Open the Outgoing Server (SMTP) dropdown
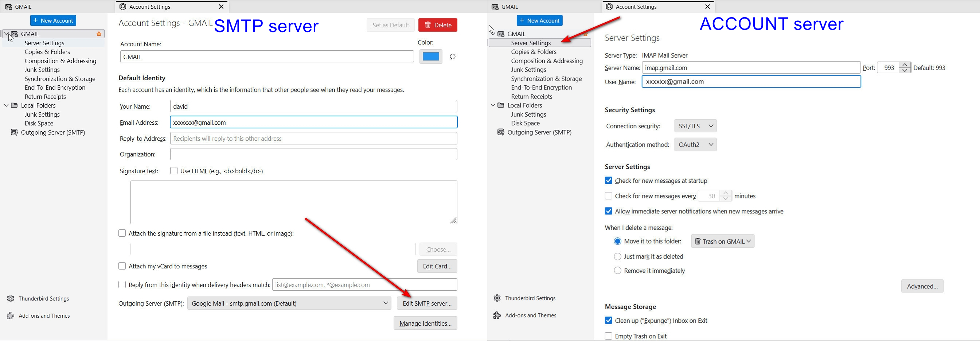980x341 pixels. point(289,303)
